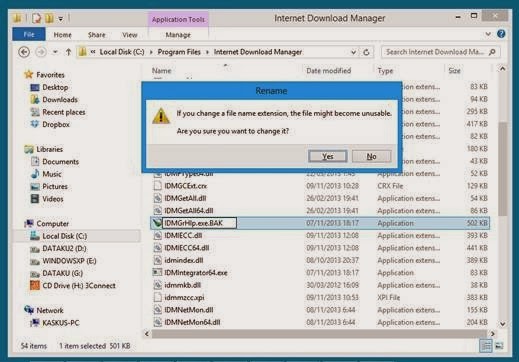Click the Properties quick access icon

point(36,18)
